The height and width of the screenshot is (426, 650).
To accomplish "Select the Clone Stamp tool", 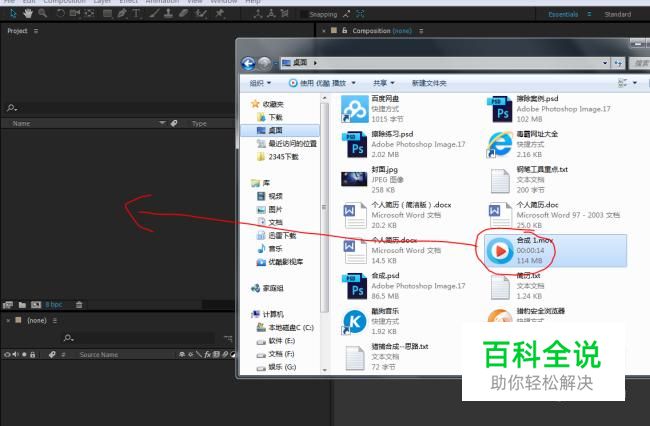I will [x=168, y=14].
